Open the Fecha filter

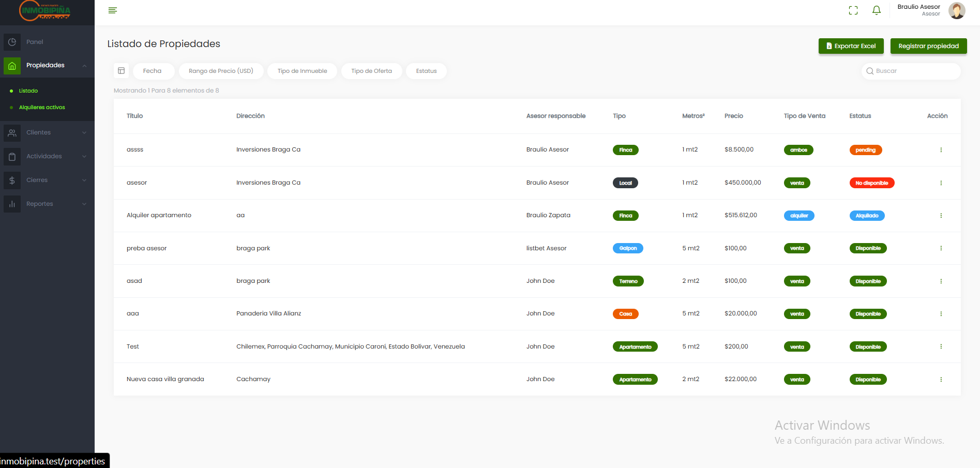[154, 71]
